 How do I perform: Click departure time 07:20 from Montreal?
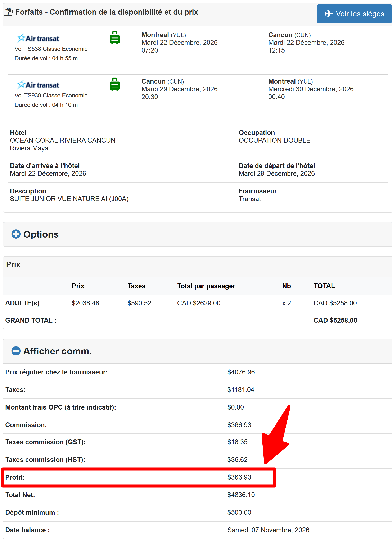[x=150, y=50]
